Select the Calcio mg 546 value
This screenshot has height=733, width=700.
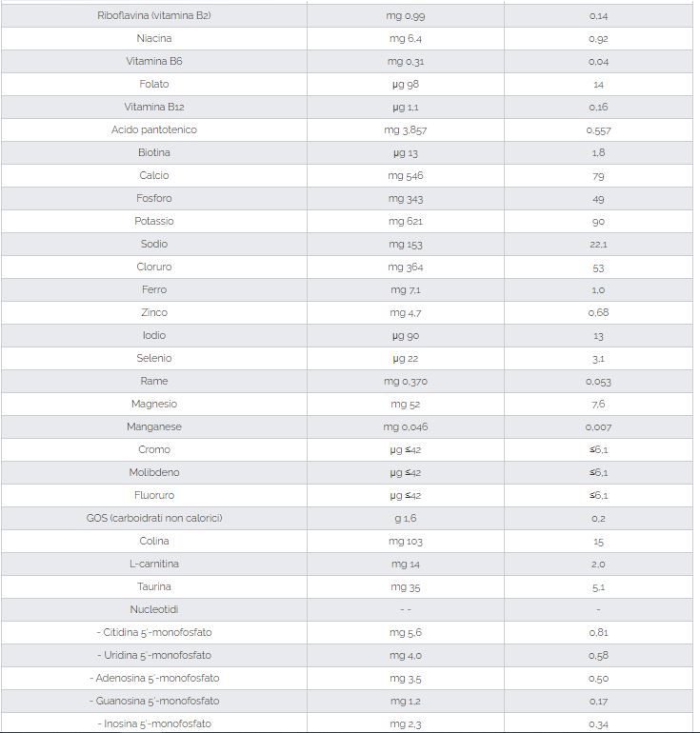pos(406,176)
